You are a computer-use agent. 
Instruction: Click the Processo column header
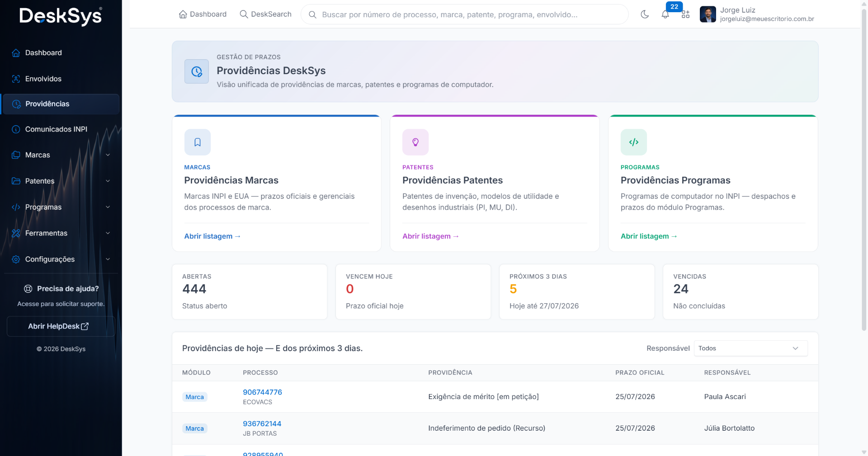[260, 373]
